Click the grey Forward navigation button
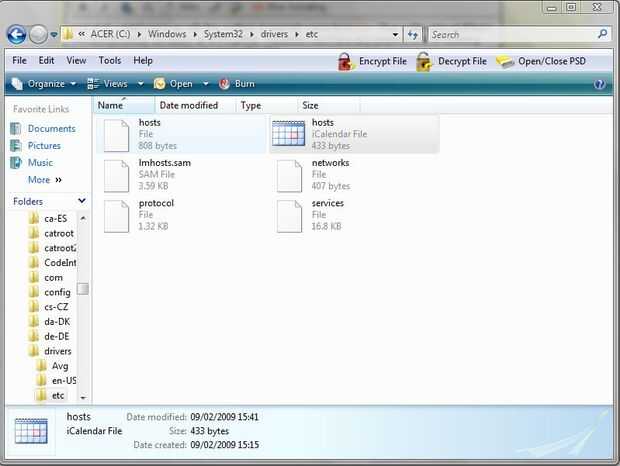Screen dimensions: 620x466 (38, 34)
